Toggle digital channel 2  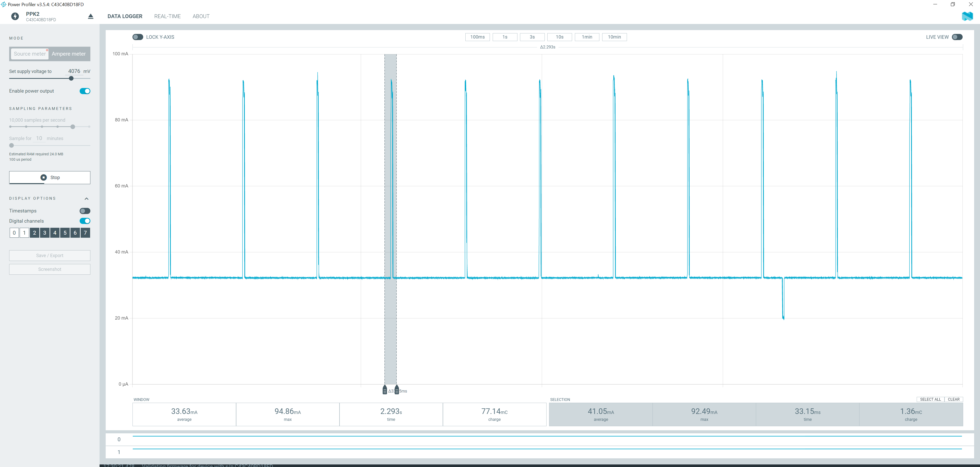[35, 233]
